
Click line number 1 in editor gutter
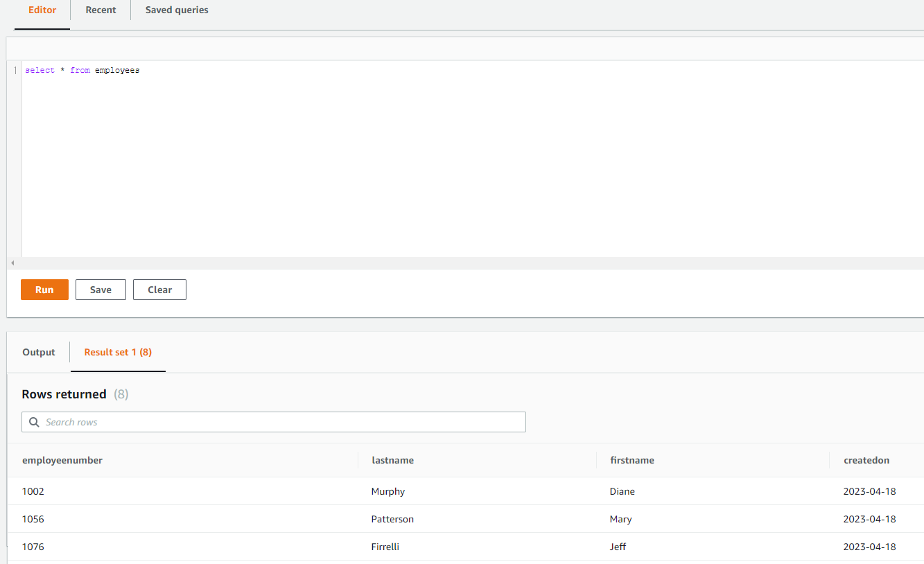[15, 71]
